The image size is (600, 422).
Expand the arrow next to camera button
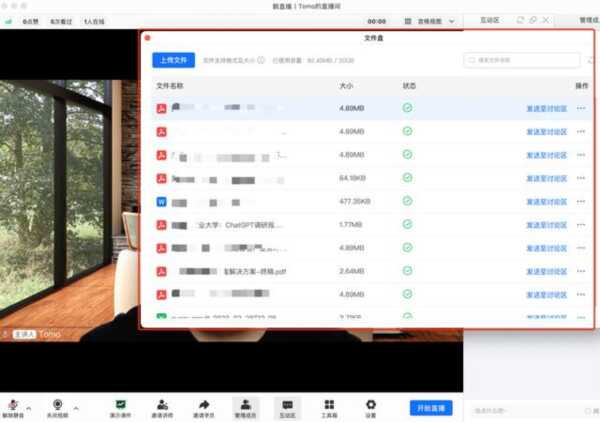(78, 408)
